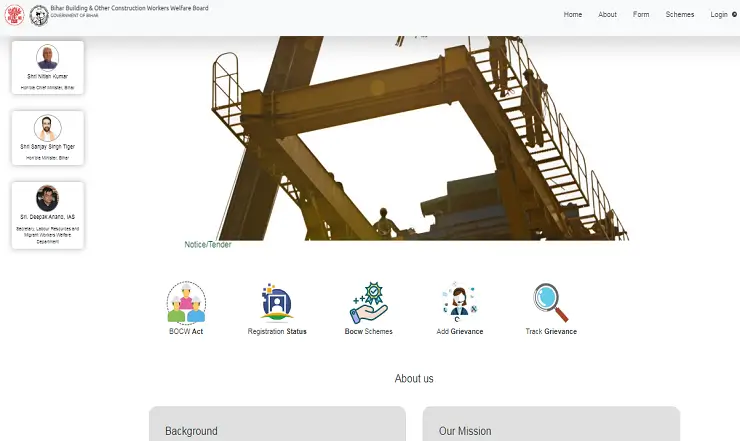
Task: Click the Bocw Schemes hand-and-gear icon
Action: 368,302
